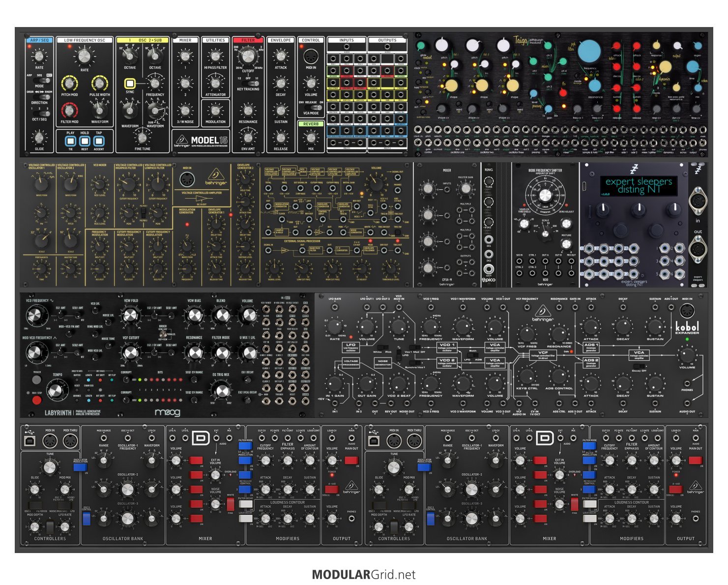Click the red-ringed FILTER MOD knob
Image resolution: width=728 pixels, height=585 pixels.
(70, 111)
